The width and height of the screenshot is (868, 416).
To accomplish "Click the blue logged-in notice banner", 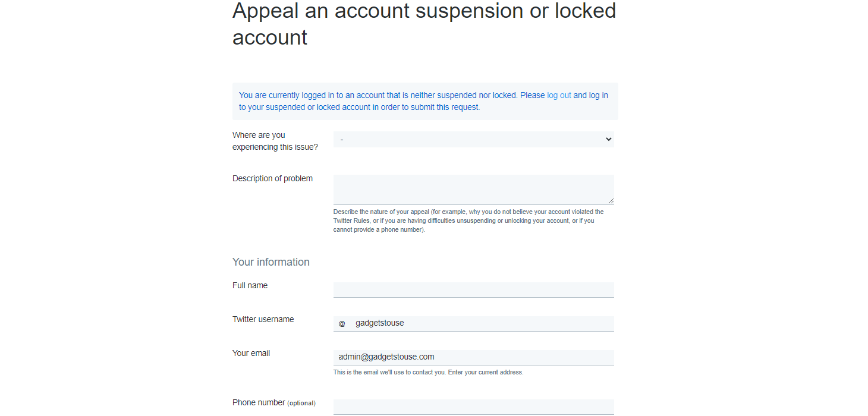I will click(425, 101).
